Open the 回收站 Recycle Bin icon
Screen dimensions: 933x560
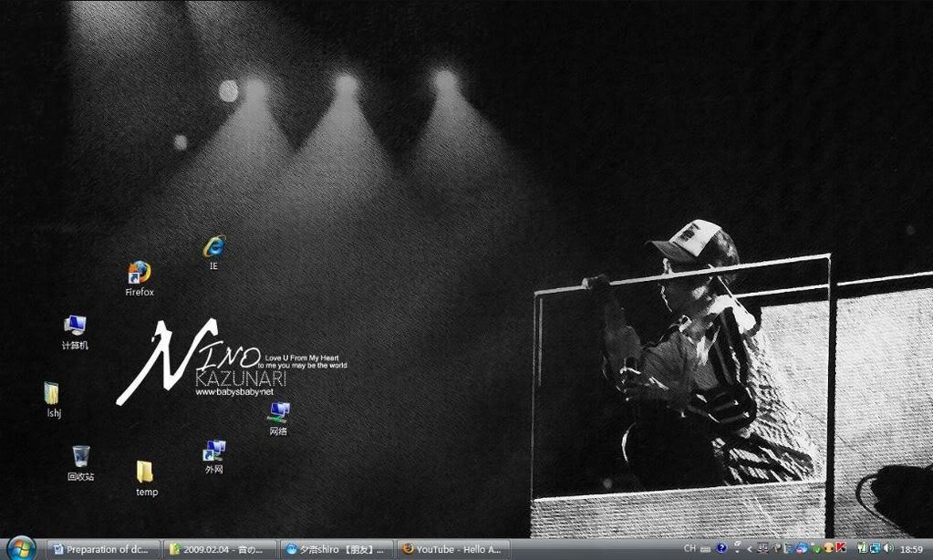80,456
